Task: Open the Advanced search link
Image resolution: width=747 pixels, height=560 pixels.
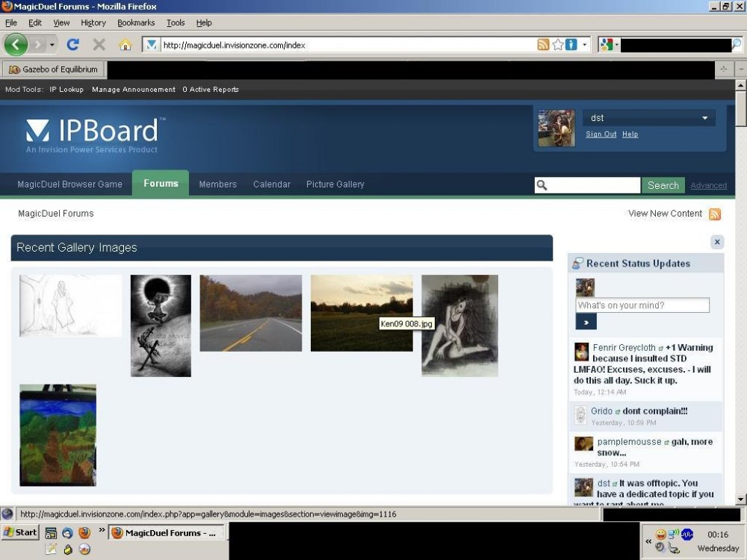Action: (708, 186)
